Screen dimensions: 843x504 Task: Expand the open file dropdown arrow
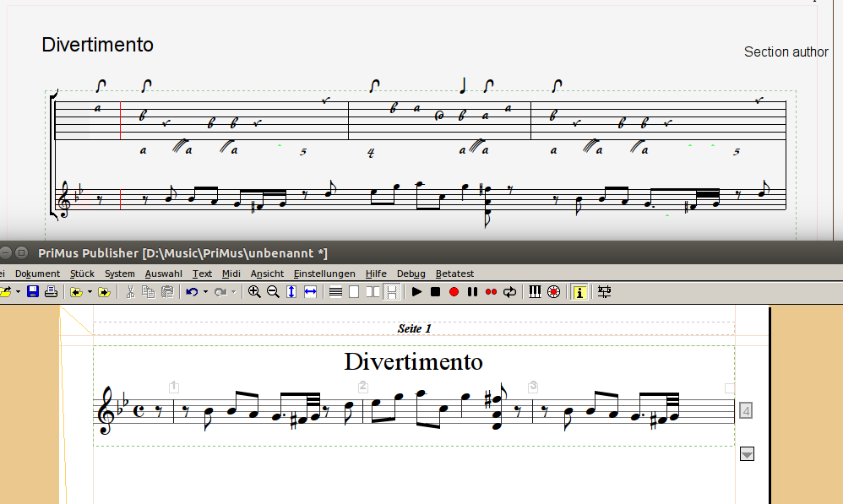coord(18,292)
